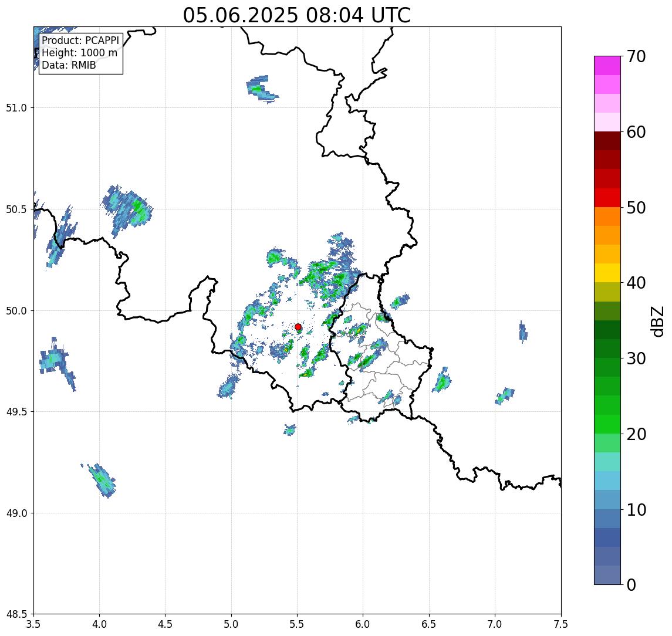This screenshot has width=672, height=636.
Task: Click the longitude axis label 7.0
Action: tap(495, 624)
